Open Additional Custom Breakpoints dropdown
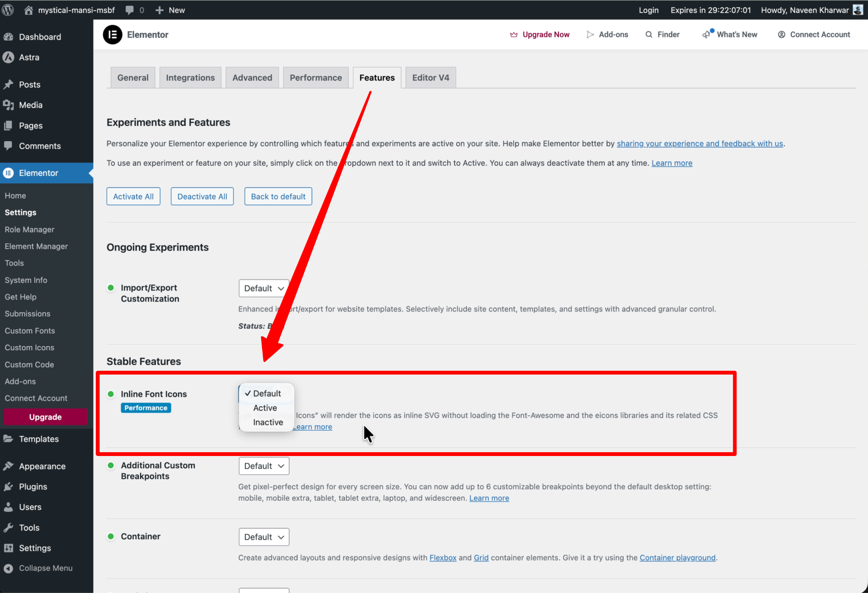 point(264,466)
